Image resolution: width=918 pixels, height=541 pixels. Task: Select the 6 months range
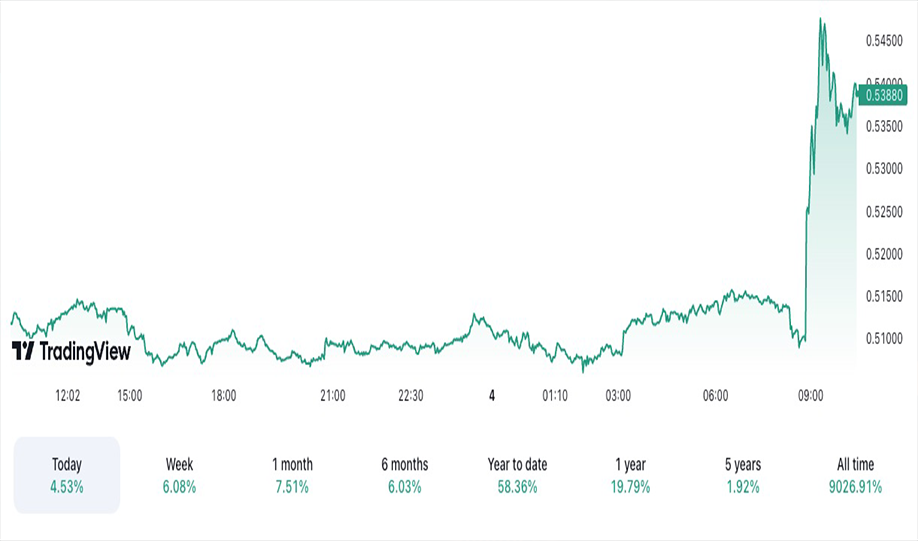pos(405,475)
